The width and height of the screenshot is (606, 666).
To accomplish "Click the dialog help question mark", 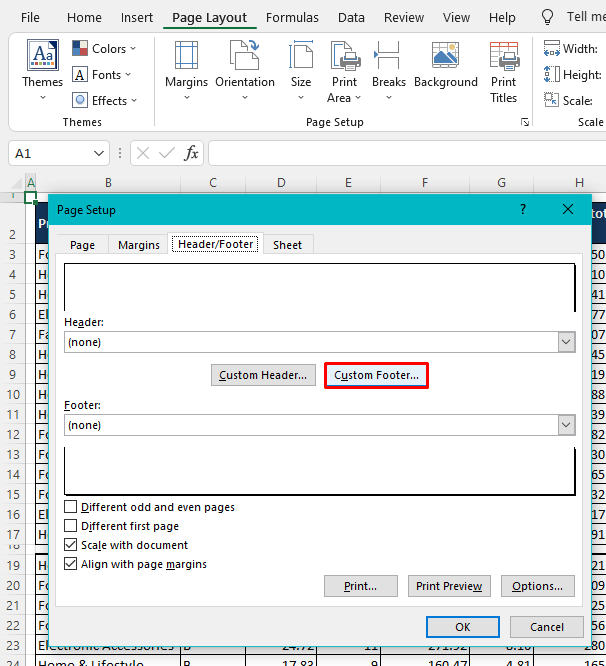I will (x=523, y=209).
